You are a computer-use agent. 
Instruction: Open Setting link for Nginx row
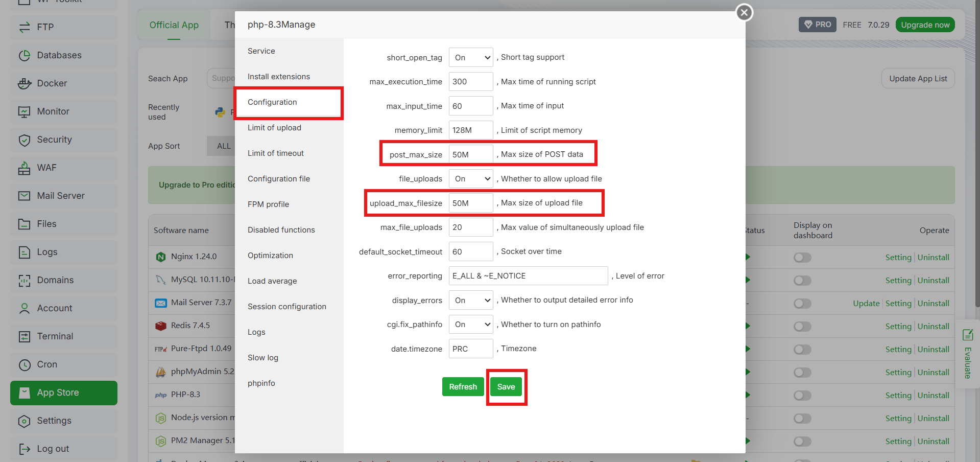898,258
